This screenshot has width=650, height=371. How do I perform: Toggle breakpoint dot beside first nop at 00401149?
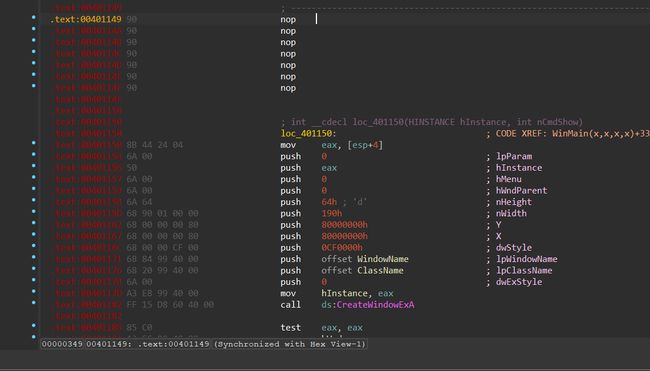pos(34,17)
